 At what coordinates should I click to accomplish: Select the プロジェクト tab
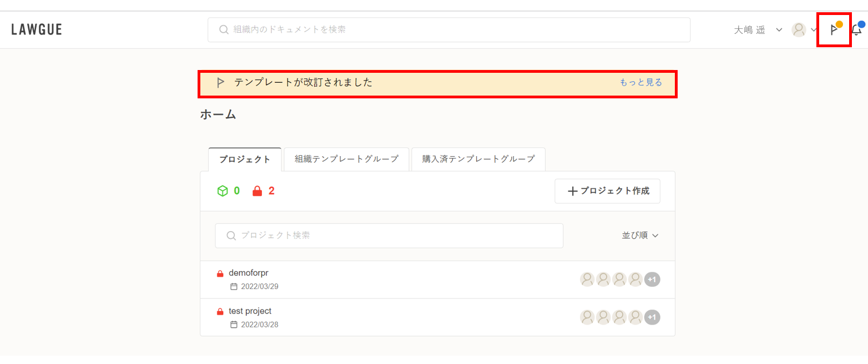(245, 159)
